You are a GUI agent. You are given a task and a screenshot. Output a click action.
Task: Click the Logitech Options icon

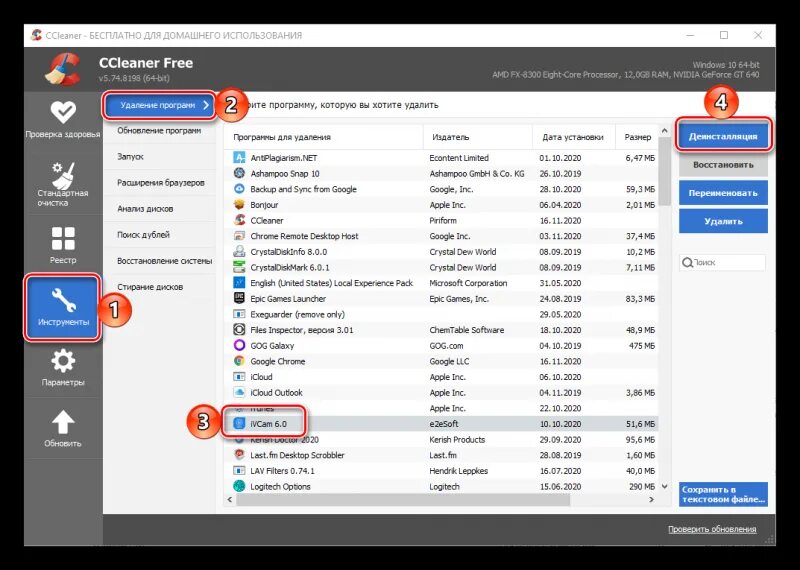pos(239,486)
